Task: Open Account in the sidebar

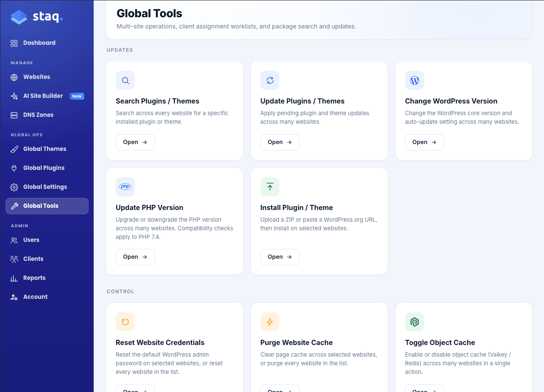Action: 47,297
